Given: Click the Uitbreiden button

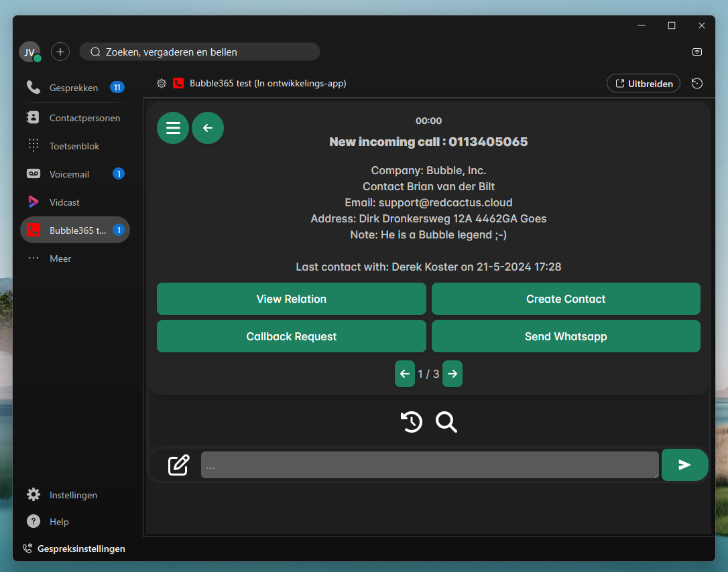Looking at the screenshot, I should [643, 83].
